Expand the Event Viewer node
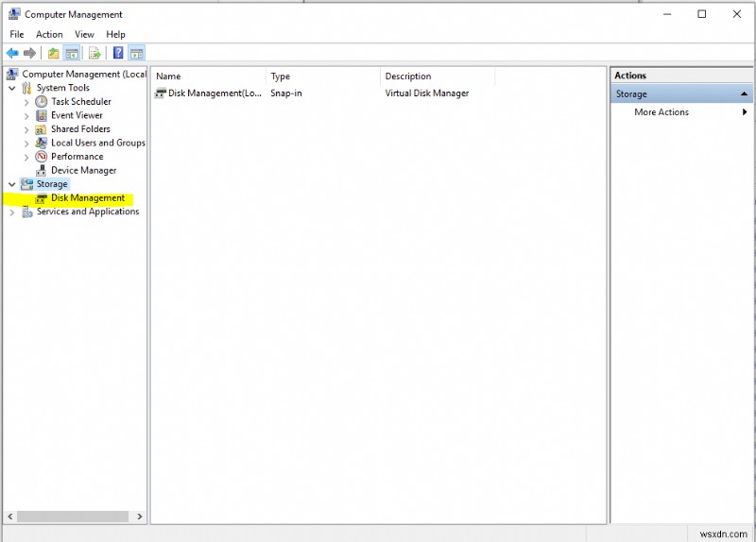This screenshot has height=542, width=756. point(26,115)
